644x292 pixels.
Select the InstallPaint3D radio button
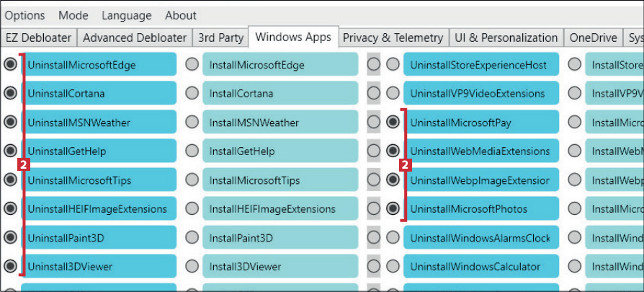click(192, 237)
